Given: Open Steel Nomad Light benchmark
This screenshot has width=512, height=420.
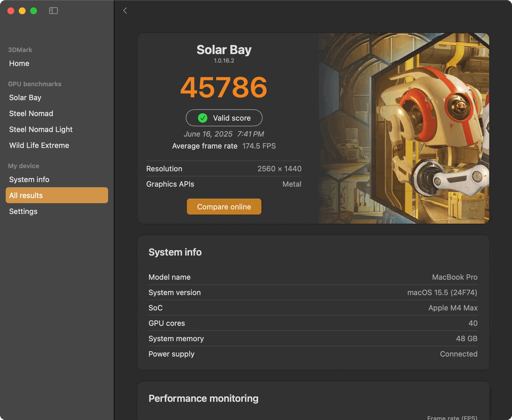Looking at the screenshot, I should (41, 129).
